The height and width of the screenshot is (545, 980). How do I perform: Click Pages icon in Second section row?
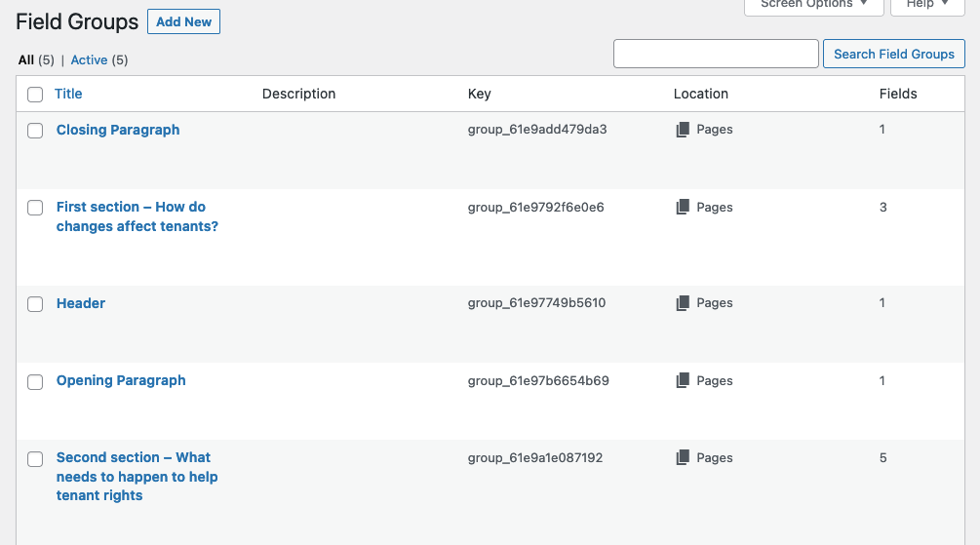[x=683, y=457]
